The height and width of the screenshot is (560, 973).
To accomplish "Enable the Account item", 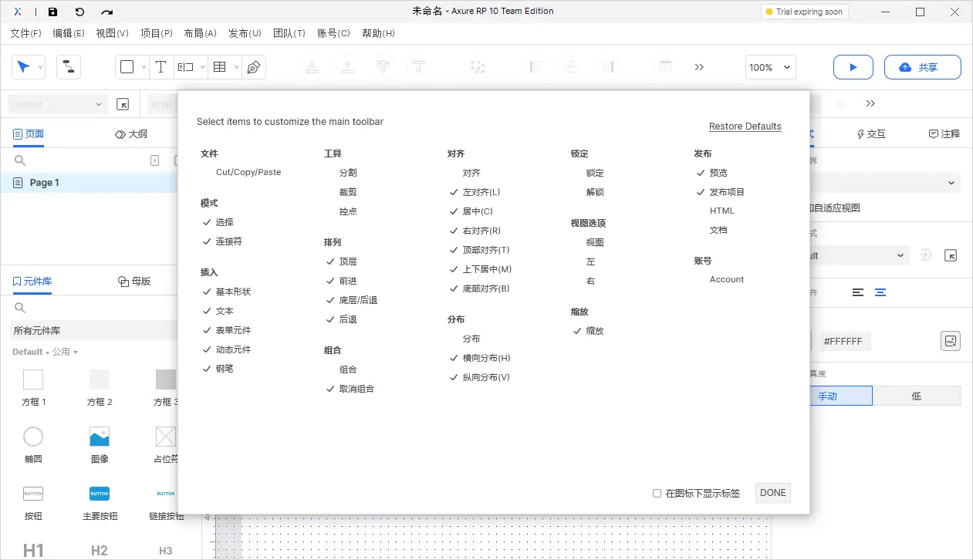I will pos(727,279).
